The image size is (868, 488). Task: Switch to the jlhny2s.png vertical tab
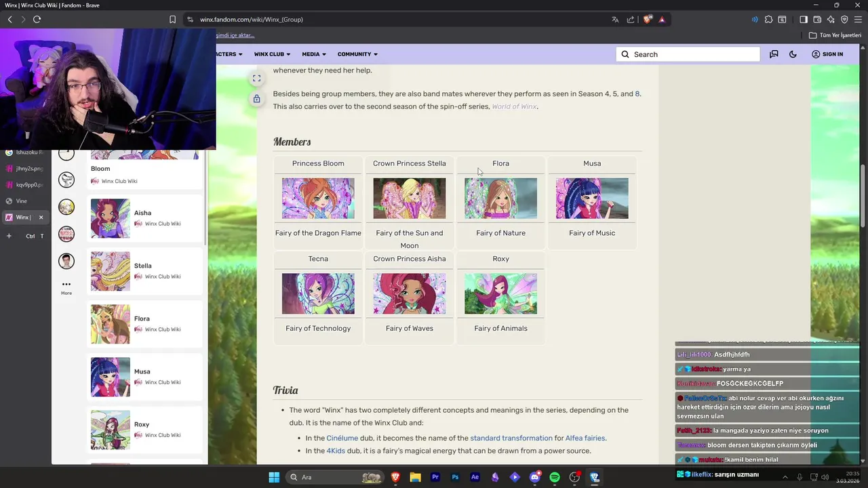point(24,168)
